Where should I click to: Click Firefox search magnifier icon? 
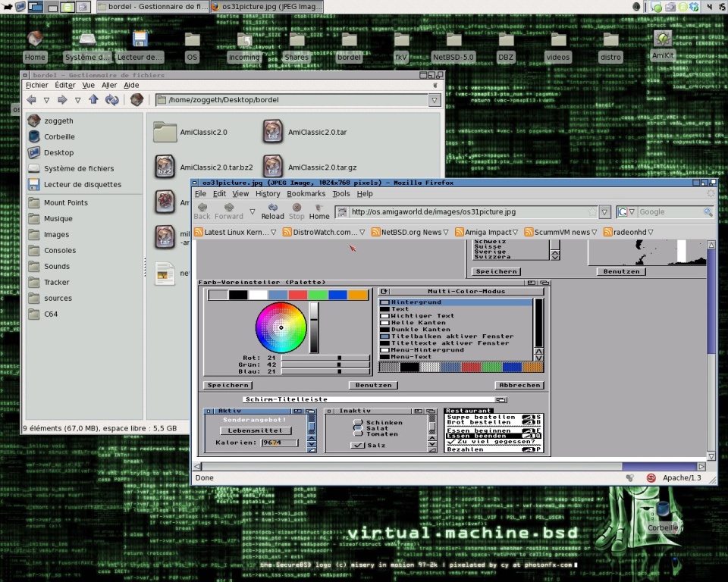click(x=708, y=212)
